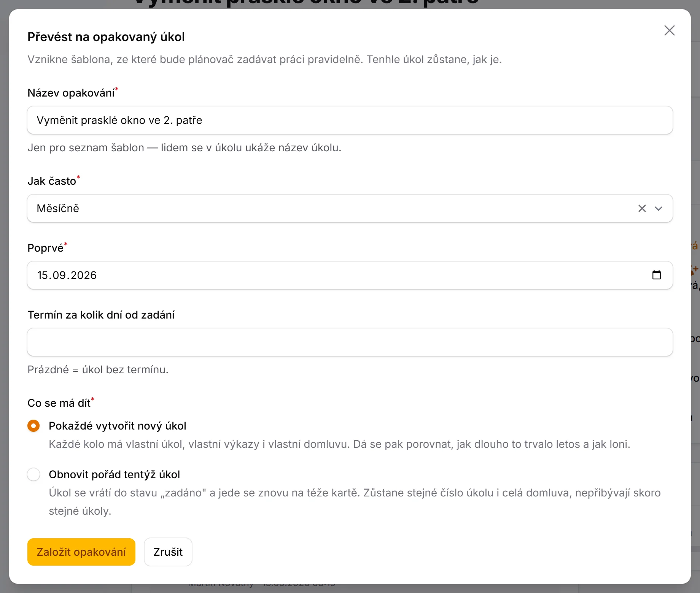This screenshot has height=593, width=700.
Task: Close the Převést na opakovaný úkol dialog
Action: coord(669,30)
